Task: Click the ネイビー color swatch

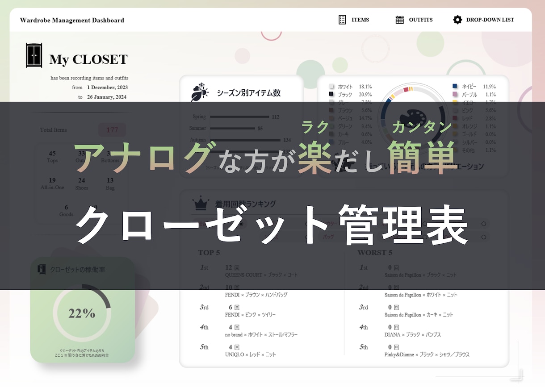Action: (x=455, y=86)
